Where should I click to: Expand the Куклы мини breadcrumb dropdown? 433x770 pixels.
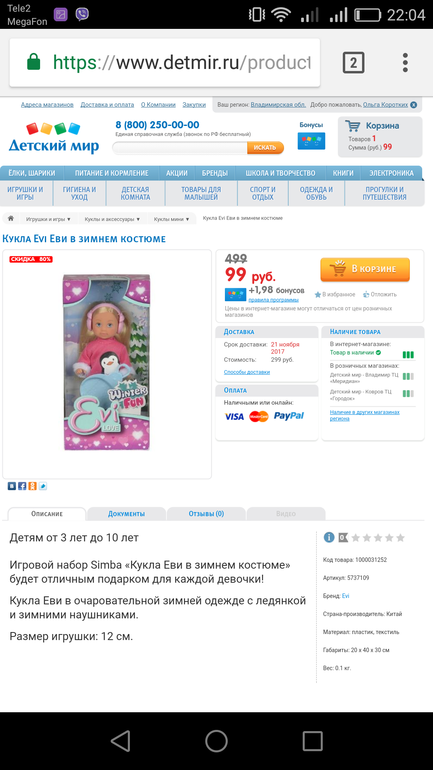click(171, 219)
